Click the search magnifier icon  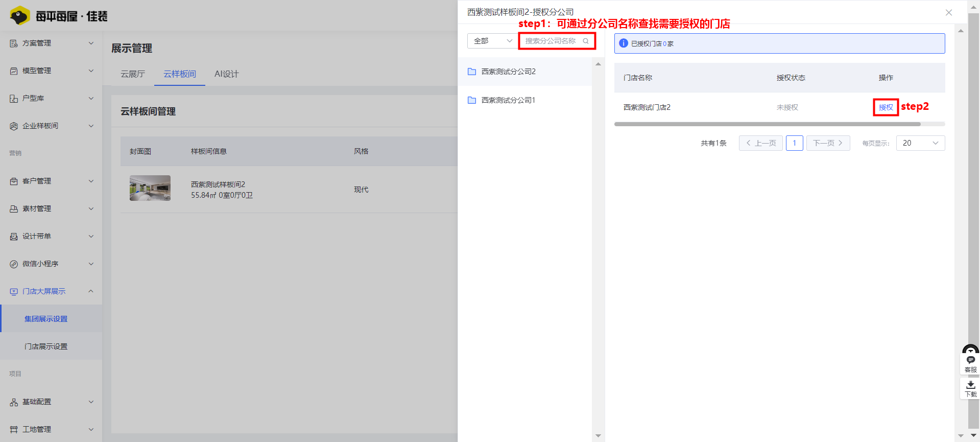click(586, 41)
